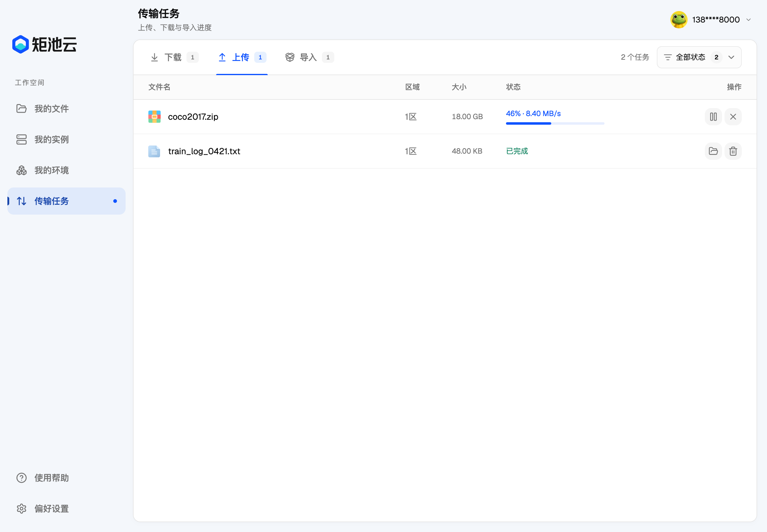Select 传输任务 in the sidebar
This screenshot has width=767, height=532.
point(66,201)
